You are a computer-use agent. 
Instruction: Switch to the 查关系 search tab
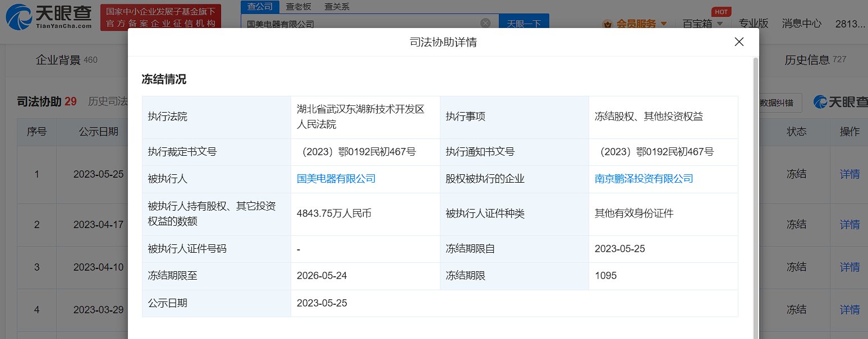click(x=337, y=7)
